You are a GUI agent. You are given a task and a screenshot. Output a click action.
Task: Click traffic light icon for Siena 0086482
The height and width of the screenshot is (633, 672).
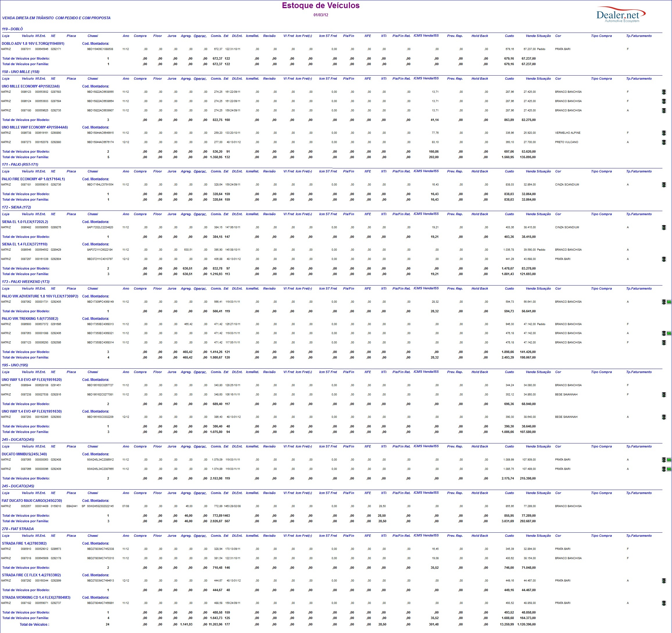point(664,228)
